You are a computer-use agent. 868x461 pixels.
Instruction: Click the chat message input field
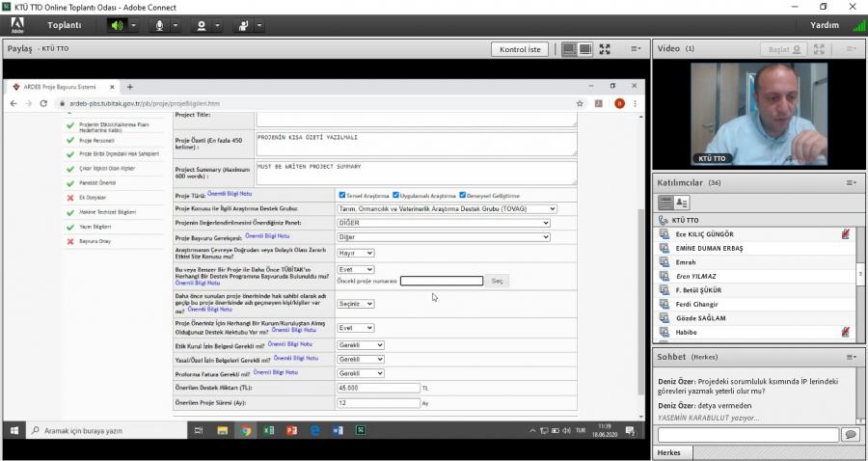pos(747,435)
